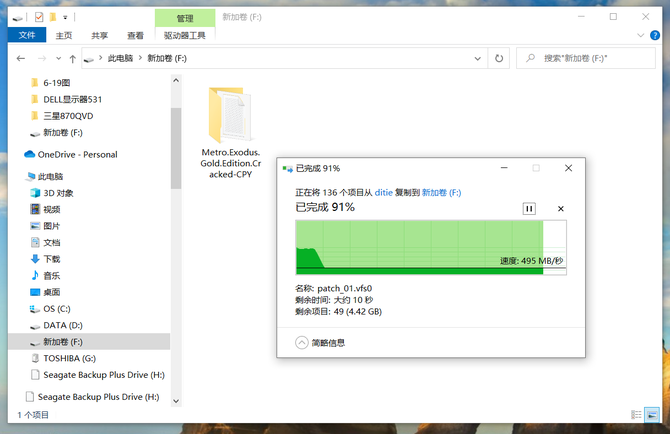This screenshot has width=670, height=434.
Task: Click the 名称: patch_01.vfs0 text
Action: pos(333,288)
